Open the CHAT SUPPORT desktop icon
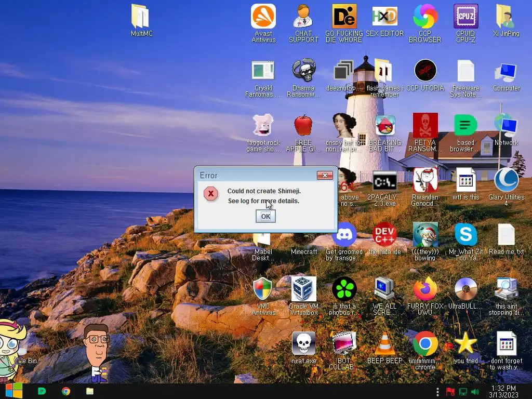Image resolution: width=532 pixels, height=399 pixels. (303, 16)
